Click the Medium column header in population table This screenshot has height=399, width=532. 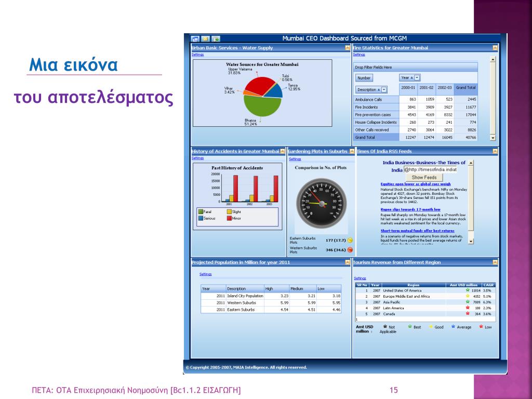click(303, 289)
